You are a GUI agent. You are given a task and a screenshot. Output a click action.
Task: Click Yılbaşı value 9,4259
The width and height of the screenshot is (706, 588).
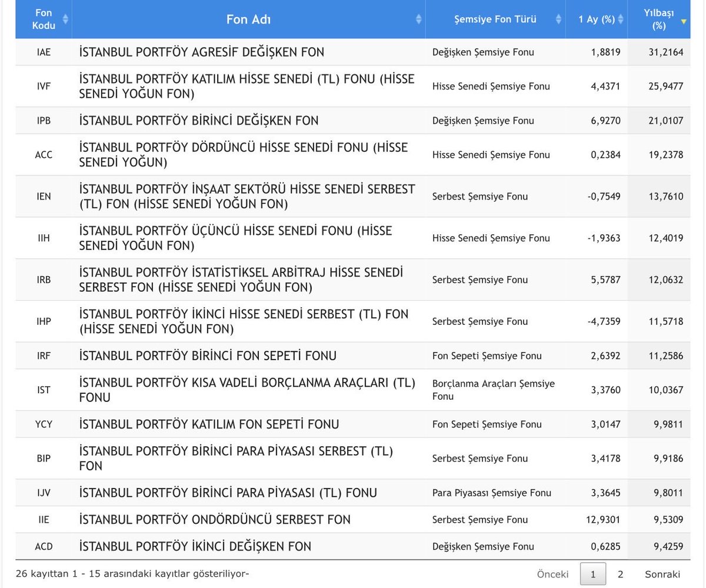669,546
